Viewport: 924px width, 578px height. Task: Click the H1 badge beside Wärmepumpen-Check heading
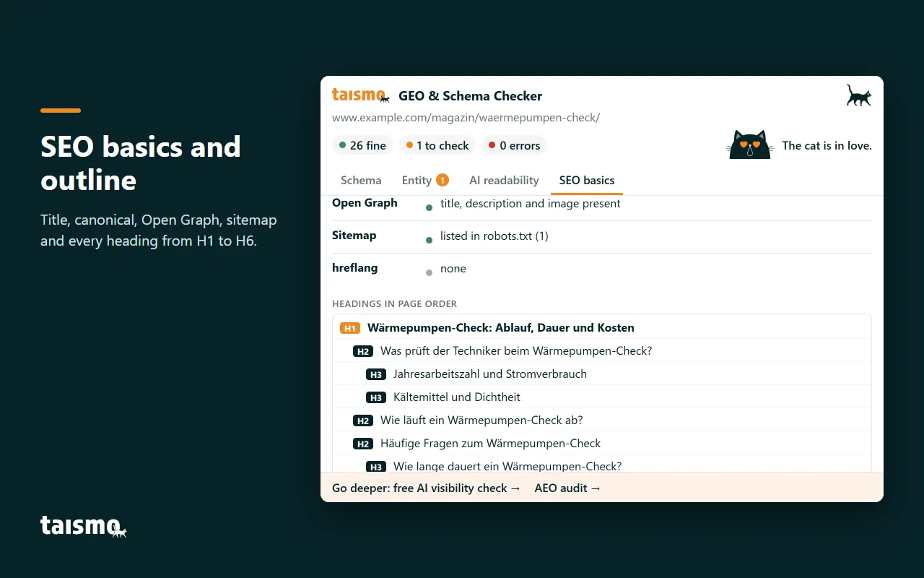point(350,328)
